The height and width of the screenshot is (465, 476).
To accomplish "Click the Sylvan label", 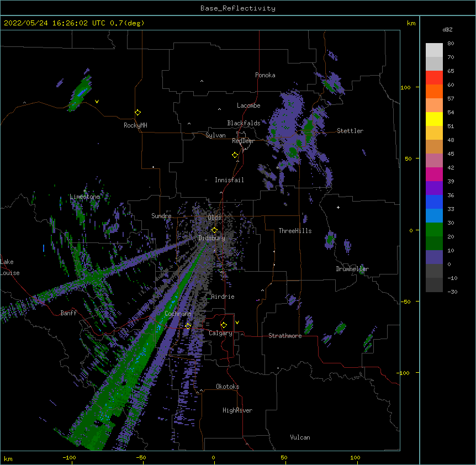I will [x=215, y=135].
